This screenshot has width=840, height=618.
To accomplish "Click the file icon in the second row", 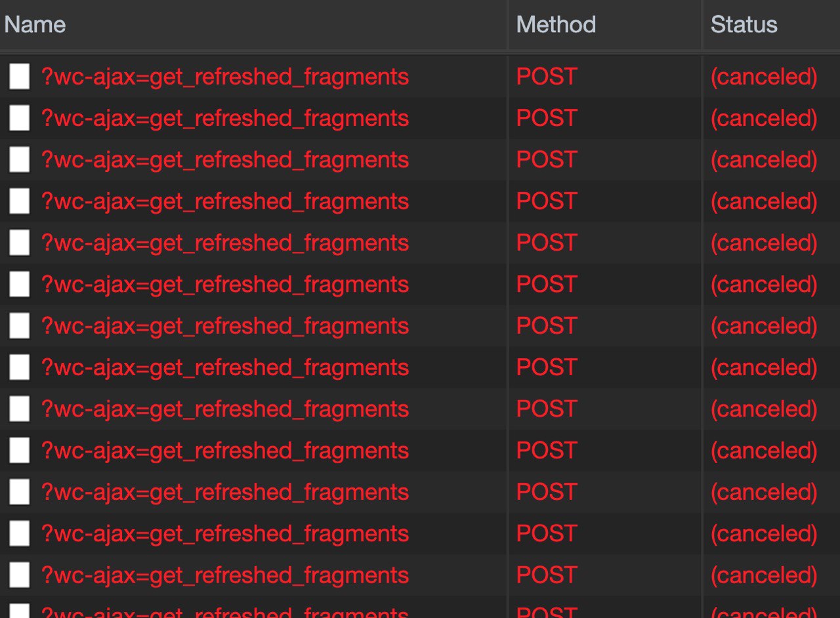I will (x=20, y=118).
